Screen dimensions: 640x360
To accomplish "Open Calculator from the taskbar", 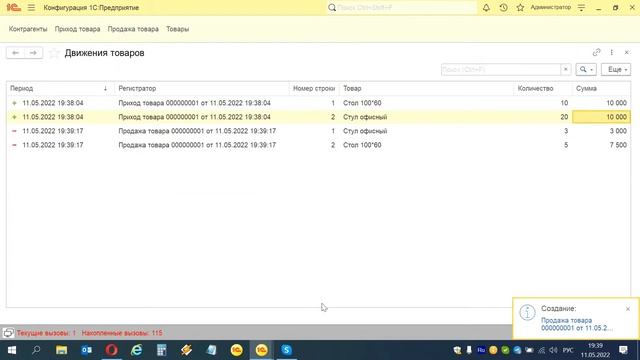I will pyautogui.click(x=162, y=350).
